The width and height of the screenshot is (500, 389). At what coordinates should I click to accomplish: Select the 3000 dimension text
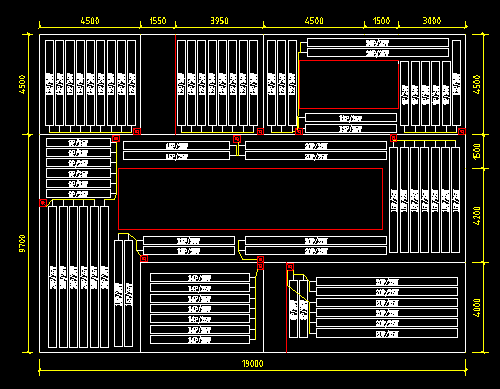432,21
